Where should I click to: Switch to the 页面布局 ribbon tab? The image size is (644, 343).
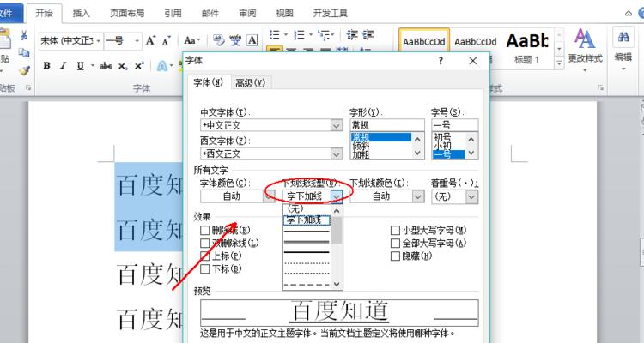[127, 13]
